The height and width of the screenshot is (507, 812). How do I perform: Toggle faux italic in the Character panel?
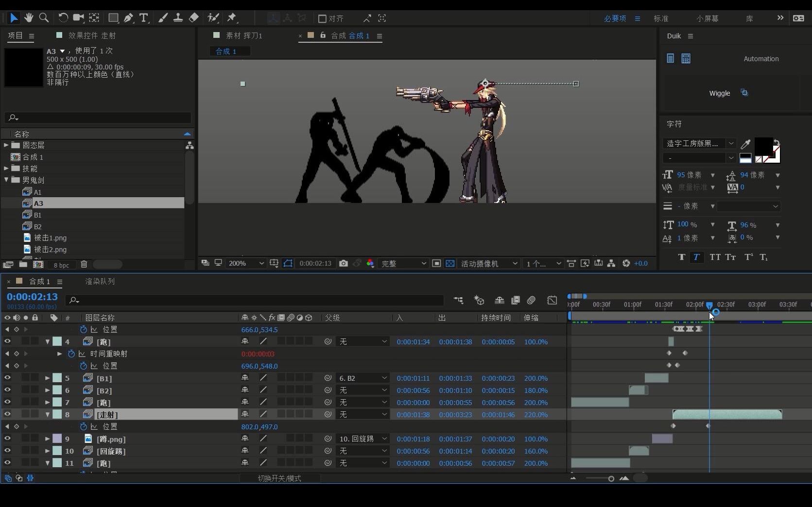(696, 257)
